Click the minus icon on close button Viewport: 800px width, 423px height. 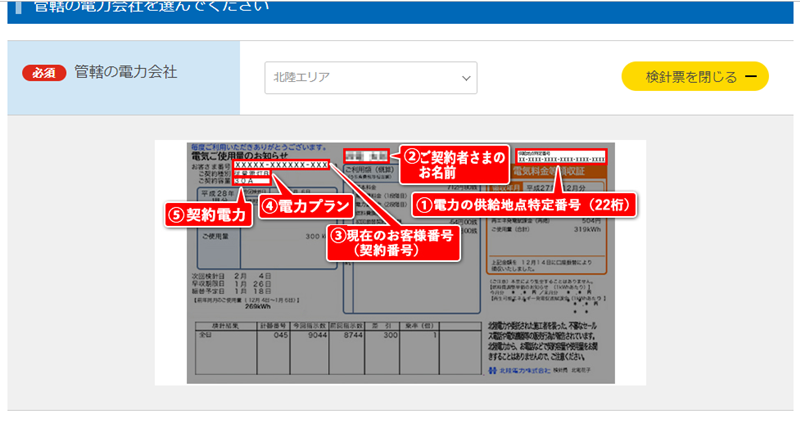tap(751, 77)
